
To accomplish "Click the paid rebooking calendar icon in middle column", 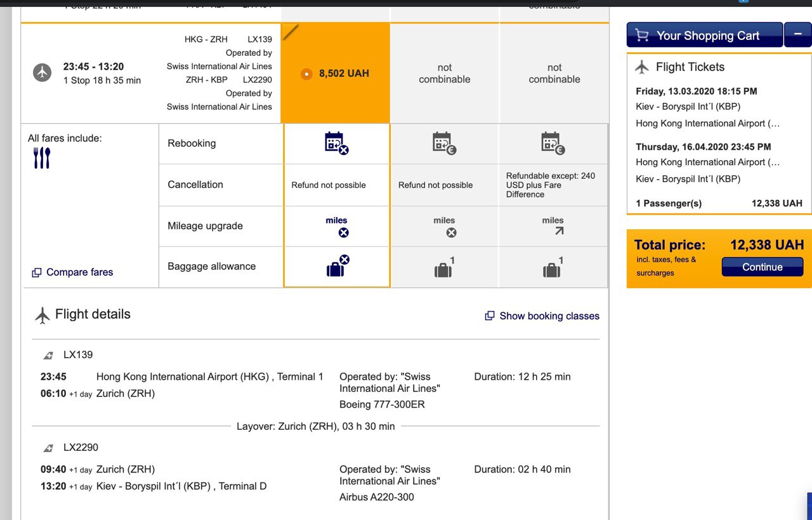I will (444, 143).
